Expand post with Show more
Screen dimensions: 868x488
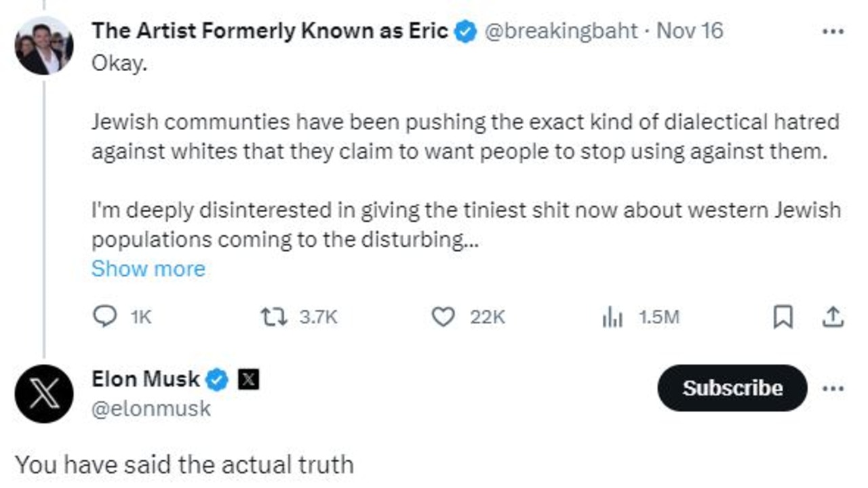pos(148,269)
